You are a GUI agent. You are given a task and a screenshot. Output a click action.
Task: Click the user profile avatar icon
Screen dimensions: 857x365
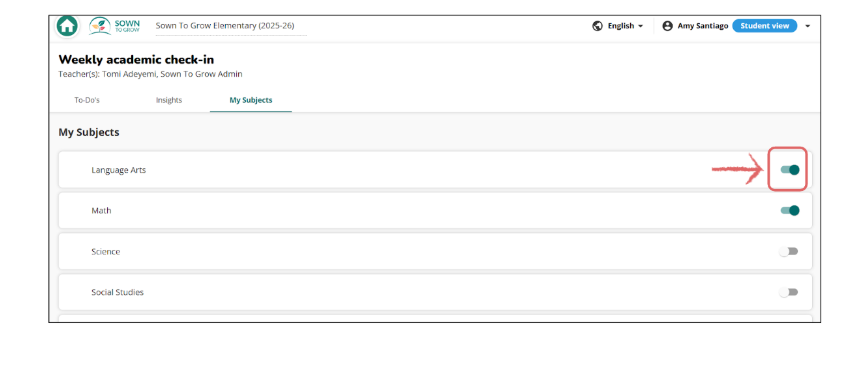[667, 26]
